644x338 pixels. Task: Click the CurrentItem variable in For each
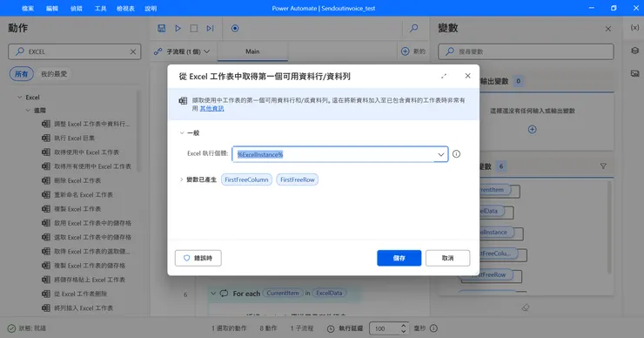(x=283, y=294)
